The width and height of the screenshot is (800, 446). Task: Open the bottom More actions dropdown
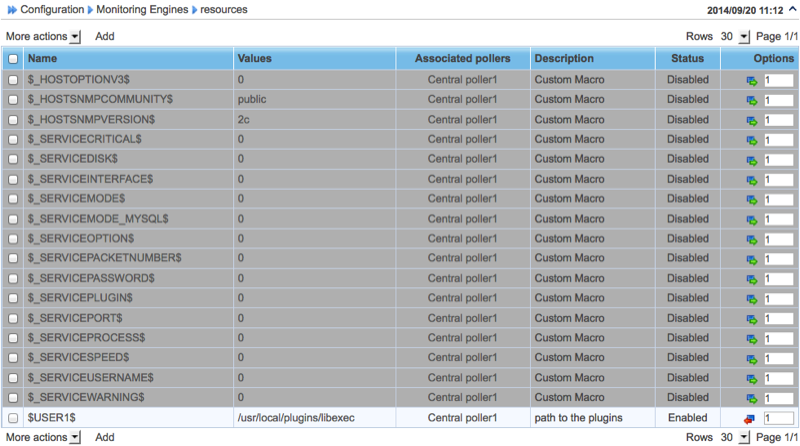click(x=43, y=438)
